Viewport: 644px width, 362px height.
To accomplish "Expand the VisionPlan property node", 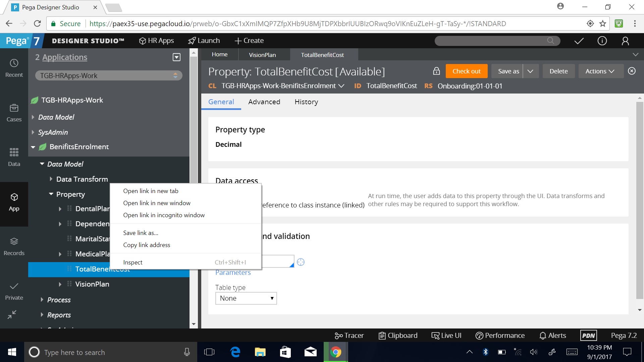I will pos(60,284).
